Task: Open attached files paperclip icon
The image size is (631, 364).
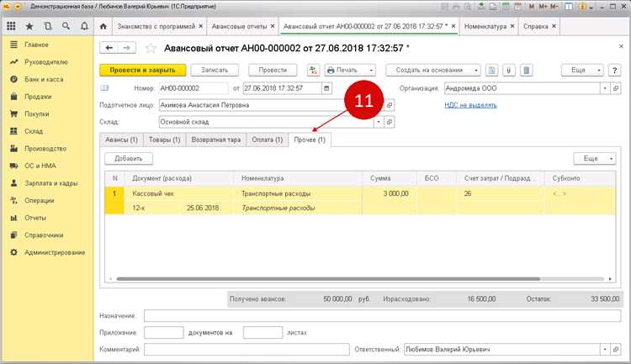Action: (x=509, y=70)
